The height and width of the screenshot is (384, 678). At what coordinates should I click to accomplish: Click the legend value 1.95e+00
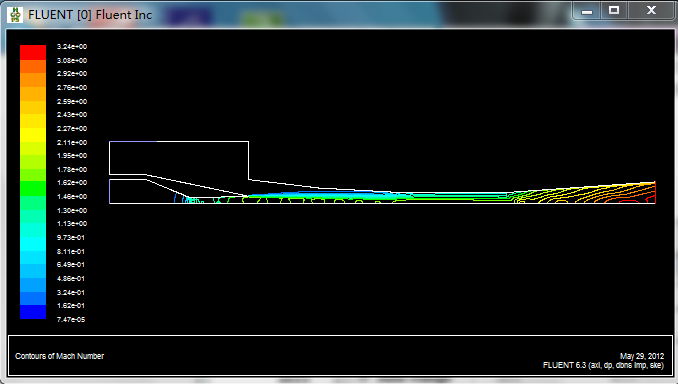tap(72, 156)
